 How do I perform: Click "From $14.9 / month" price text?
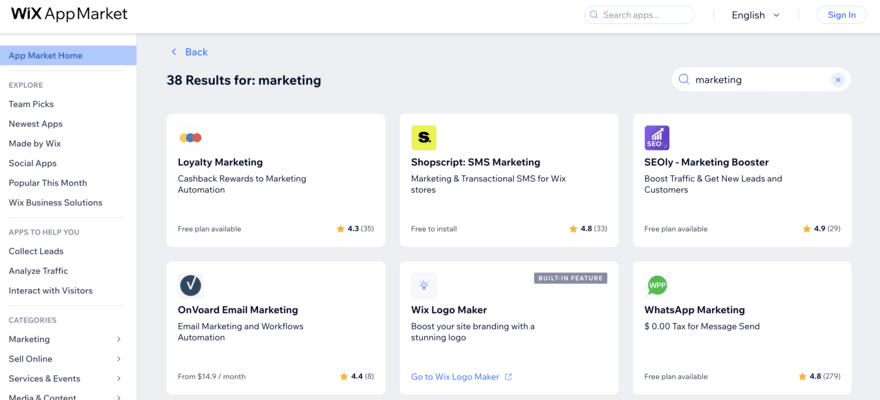[212, 376]
